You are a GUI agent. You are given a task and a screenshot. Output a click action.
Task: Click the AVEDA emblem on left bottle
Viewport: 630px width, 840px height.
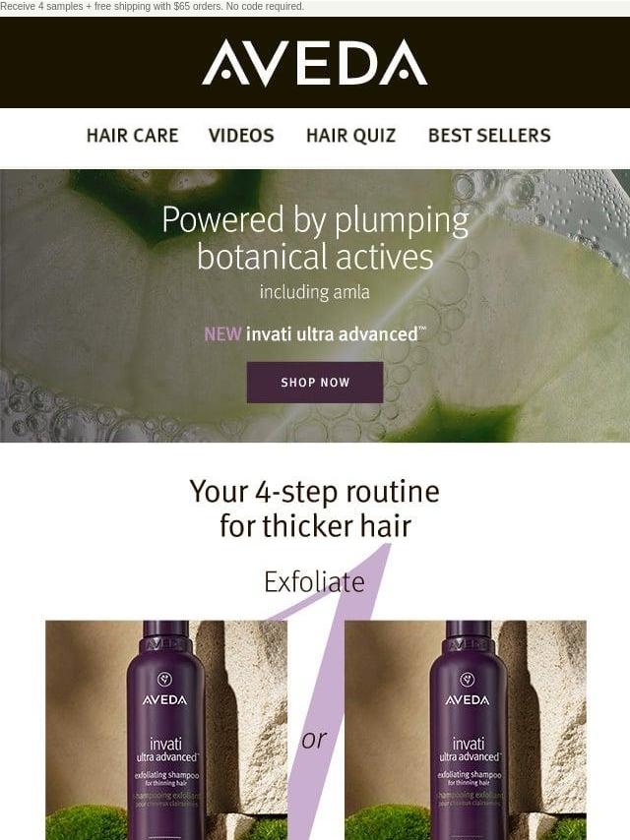pyautogui.click(x=164, y=680)
